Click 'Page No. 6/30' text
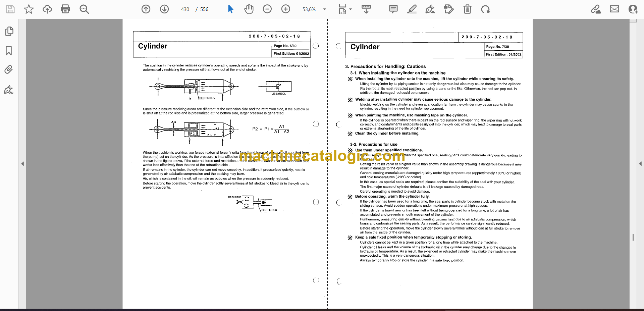The image size is (644, 311). (285, 46)
